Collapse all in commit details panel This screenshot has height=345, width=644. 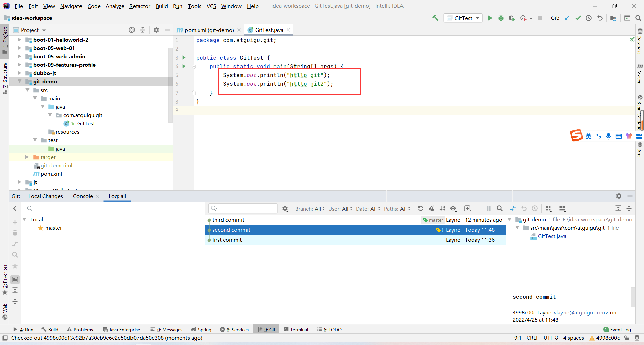(629, 208)
